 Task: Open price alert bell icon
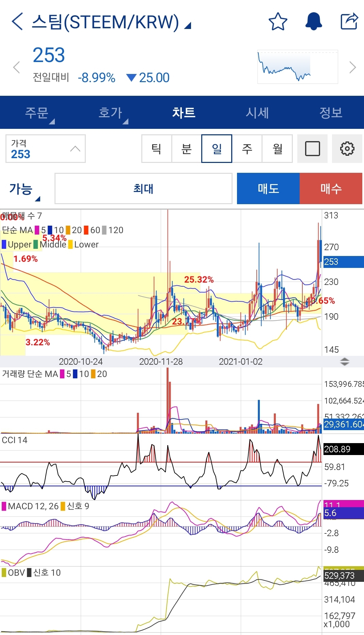(314, 21)
